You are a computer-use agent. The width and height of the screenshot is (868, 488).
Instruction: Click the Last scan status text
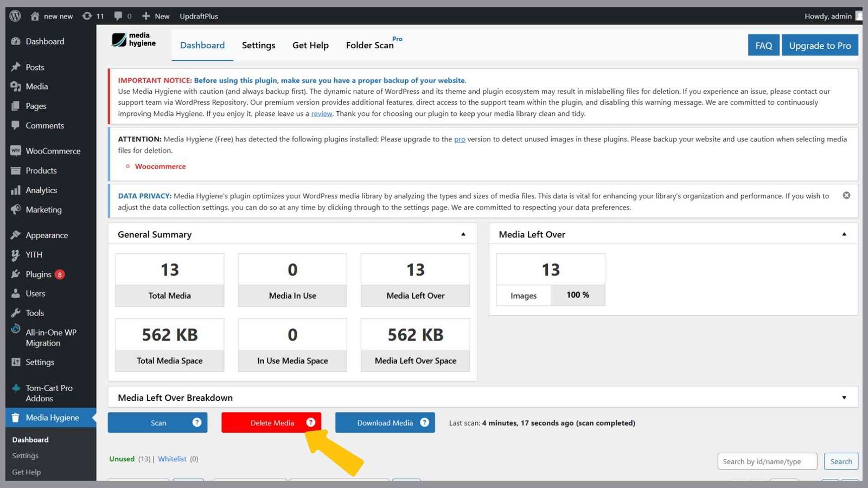tap(542, 423)
